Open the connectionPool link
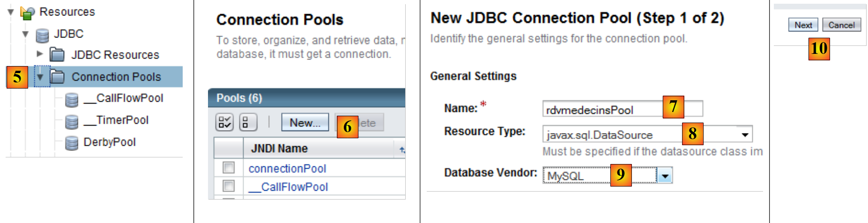Screen dimensions: 868x223 pos(287,169)
